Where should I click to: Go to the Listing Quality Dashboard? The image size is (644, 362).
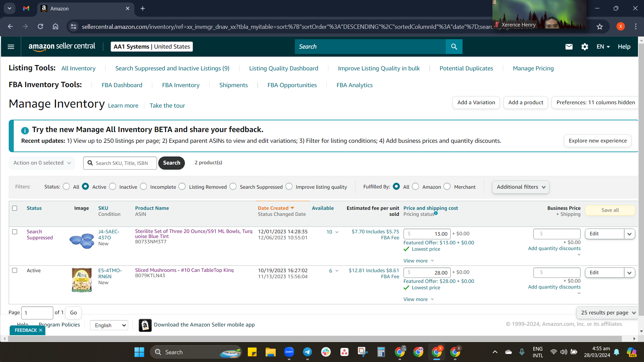pos(284,68)
